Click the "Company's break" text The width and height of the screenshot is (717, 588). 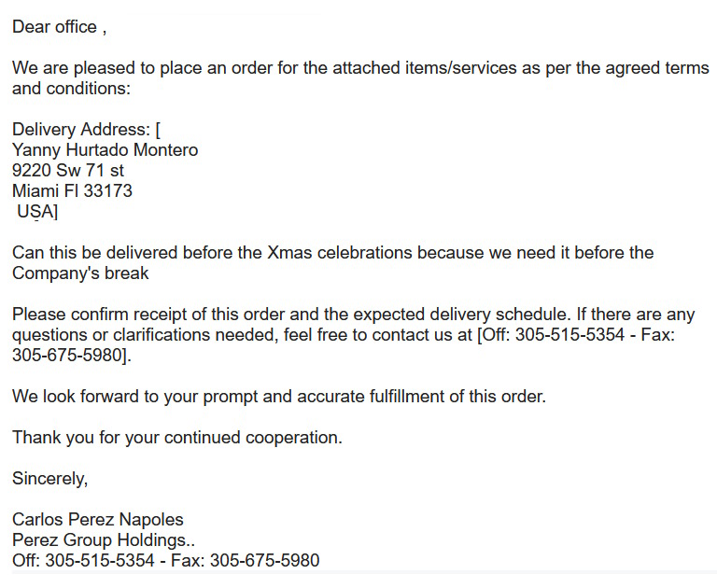[x=80, y=273]
